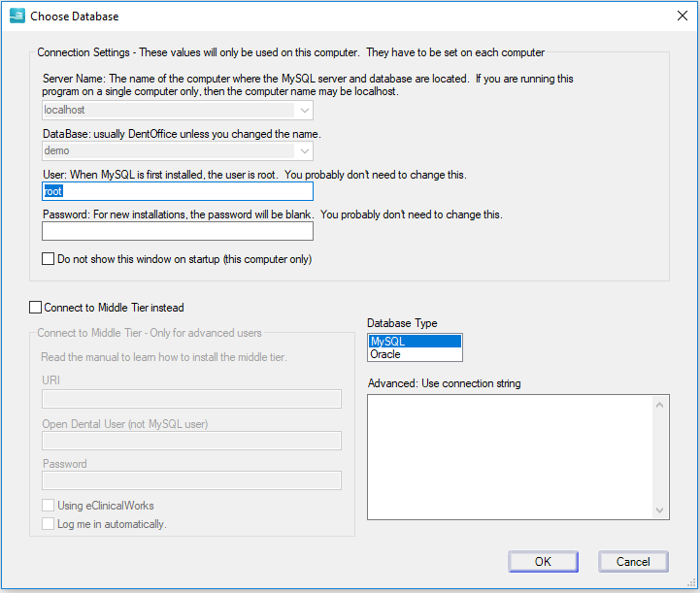Check Connect to Middle Tier instead
700x593 pixels.
(35, 307)
